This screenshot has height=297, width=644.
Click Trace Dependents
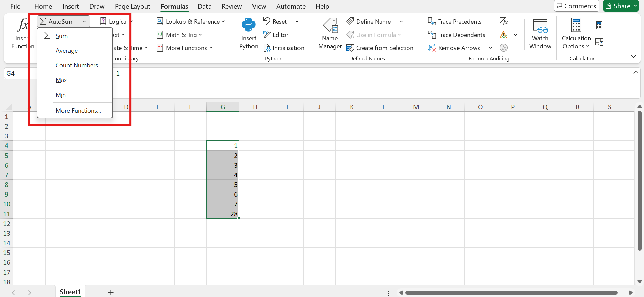(x=457, y=35)
